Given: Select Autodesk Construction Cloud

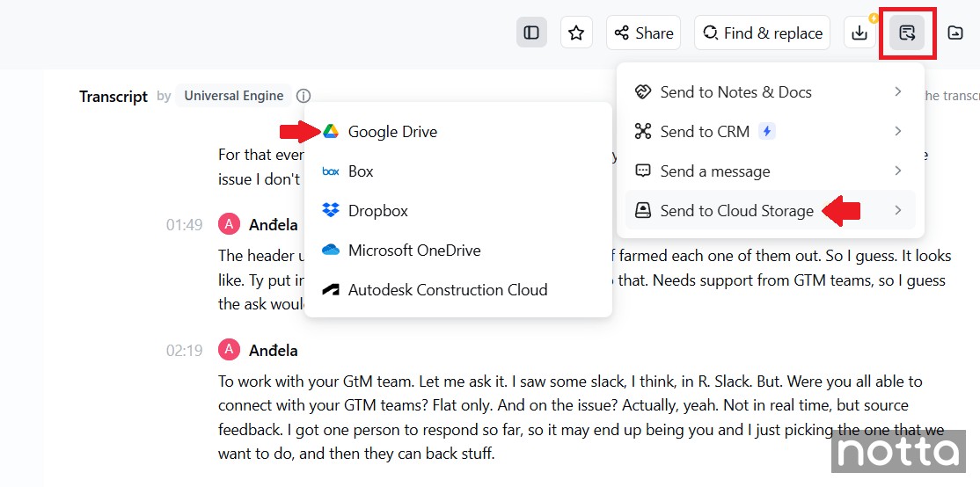Looking at the screenshot, I should pyautogui.click(x=447, y=290).
